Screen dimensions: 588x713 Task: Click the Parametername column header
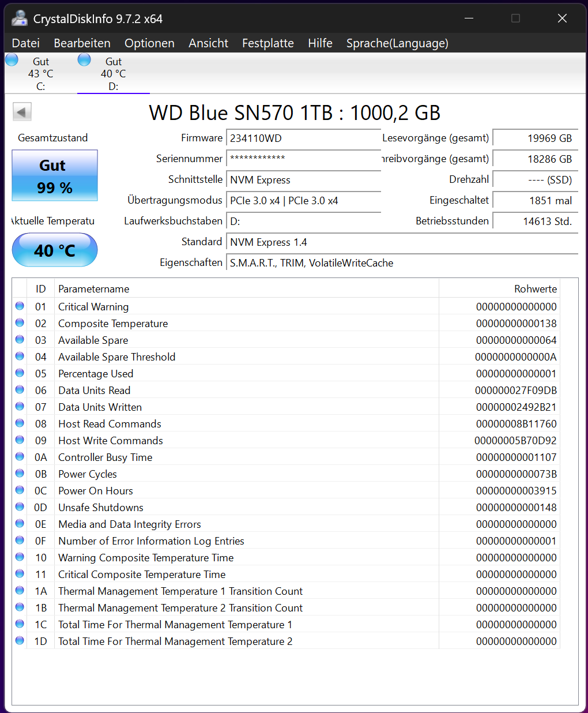point(247,289)
